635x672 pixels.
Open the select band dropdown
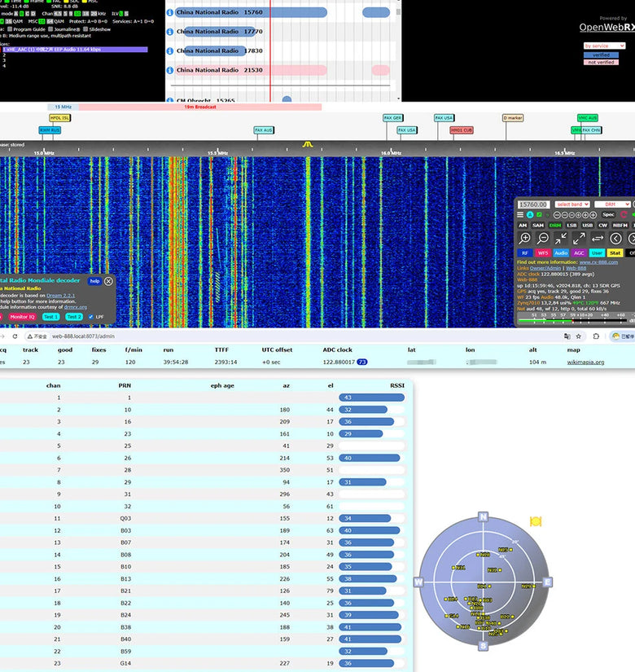[x=572, y=204]
